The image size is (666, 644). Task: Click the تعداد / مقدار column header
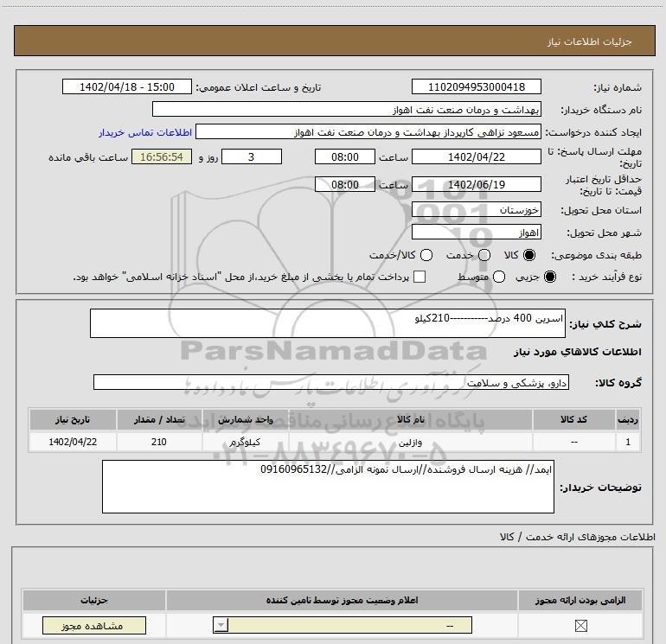(159, 419)
